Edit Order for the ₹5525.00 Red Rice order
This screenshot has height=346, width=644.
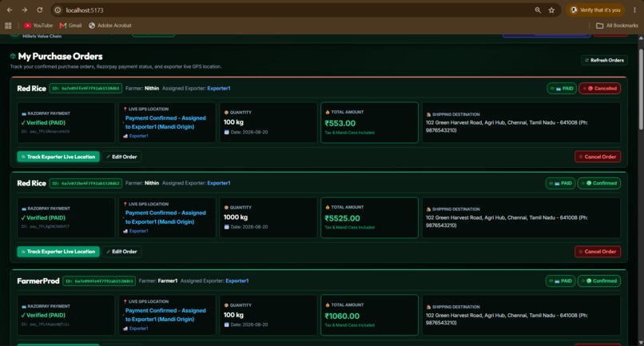point(121,252)
